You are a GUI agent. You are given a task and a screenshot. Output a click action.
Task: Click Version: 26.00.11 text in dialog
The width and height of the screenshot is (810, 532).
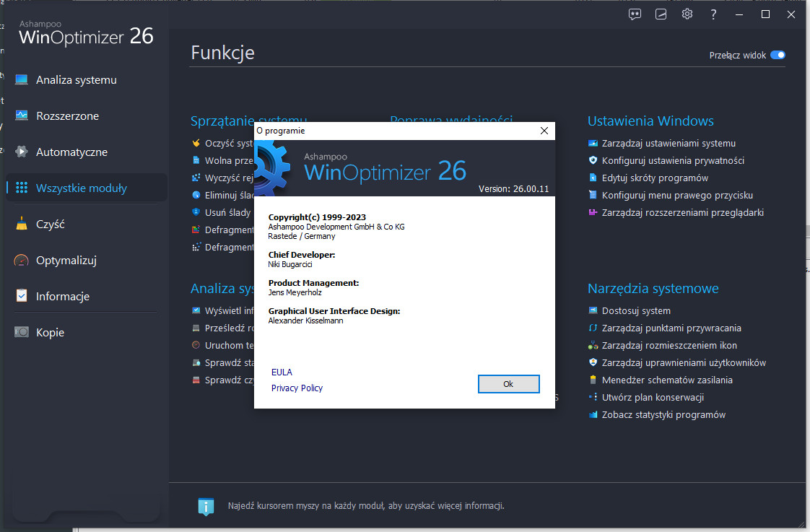pyautogui.click(x=513, y=189)
